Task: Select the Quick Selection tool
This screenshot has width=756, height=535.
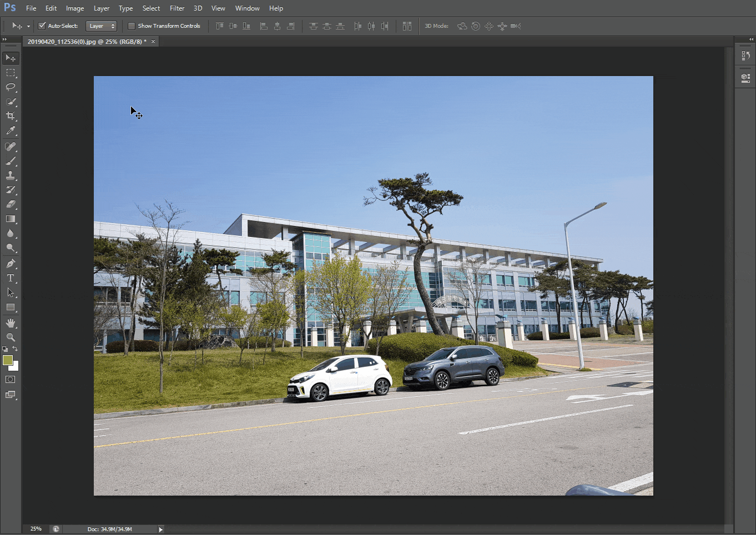Action: pos(11,102)
